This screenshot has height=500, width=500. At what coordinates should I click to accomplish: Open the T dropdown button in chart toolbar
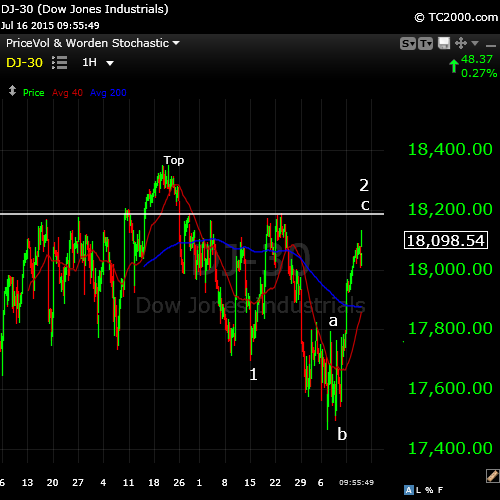[x=425, y=44]
